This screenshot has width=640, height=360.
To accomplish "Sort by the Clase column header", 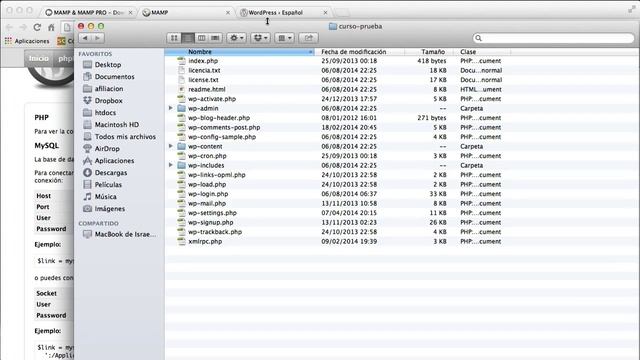I will pos(482,52).
